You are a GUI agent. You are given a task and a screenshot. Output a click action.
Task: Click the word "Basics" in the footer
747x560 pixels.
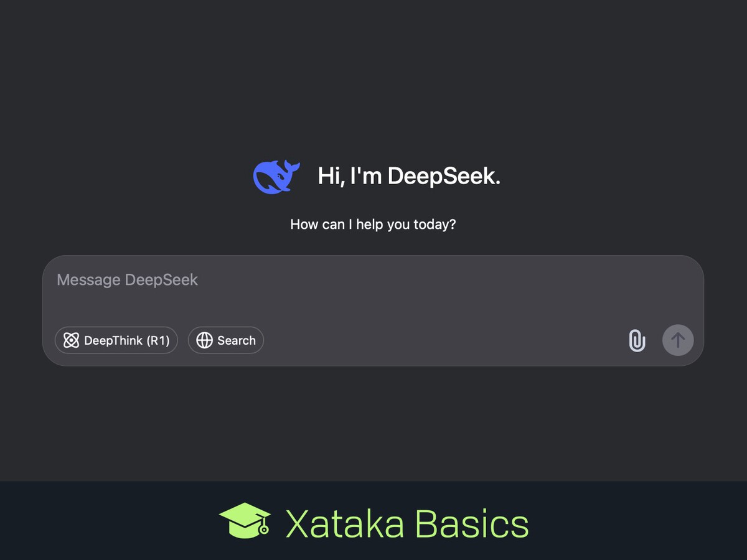click(x=471, y=523)
